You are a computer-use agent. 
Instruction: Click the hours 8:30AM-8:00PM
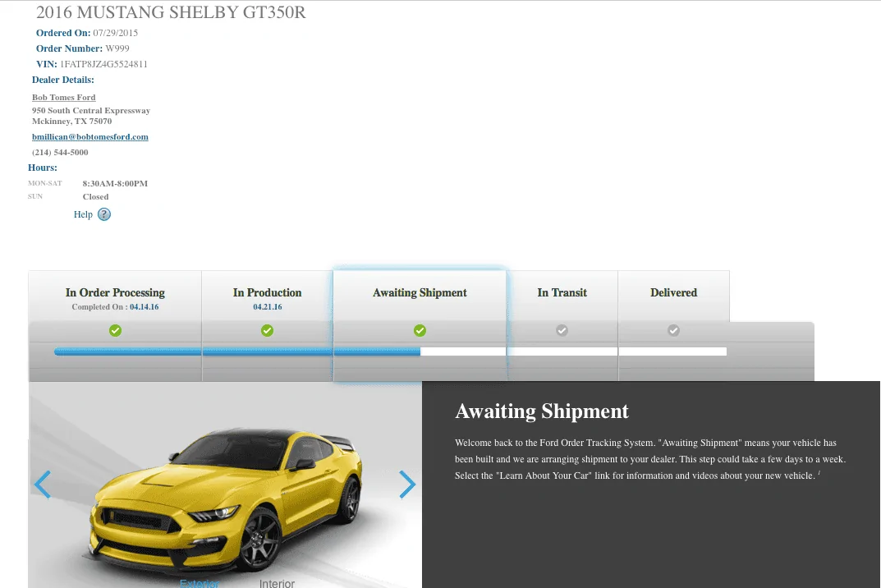click(115, 183)
